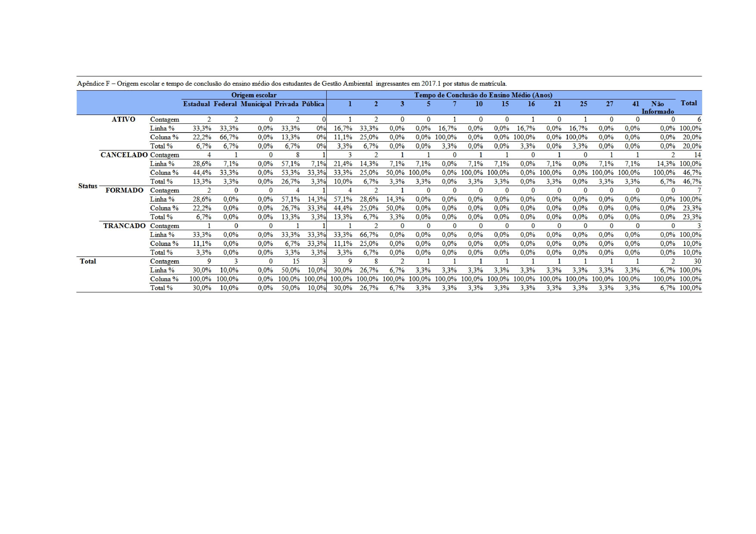Select the '27' years column header
Viewport: 756px width, 534px height.
[609, 104]
